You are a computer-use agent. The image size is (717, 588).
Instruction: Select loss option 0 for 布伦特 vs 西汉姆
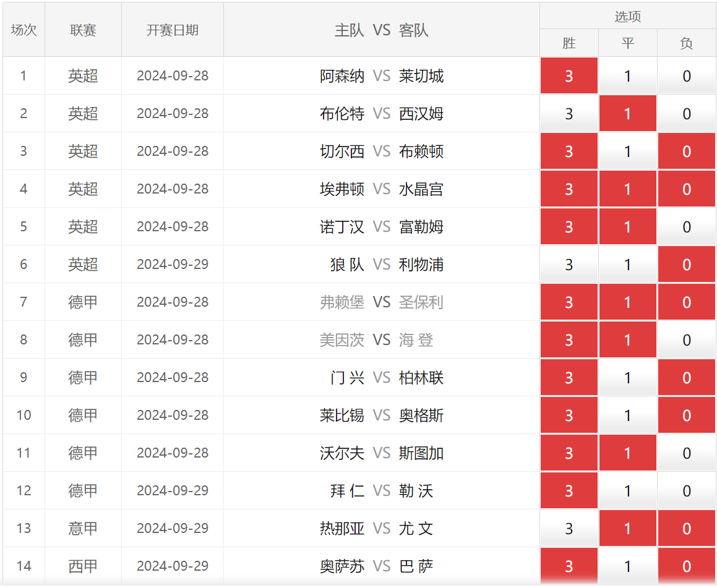(686, 114)
